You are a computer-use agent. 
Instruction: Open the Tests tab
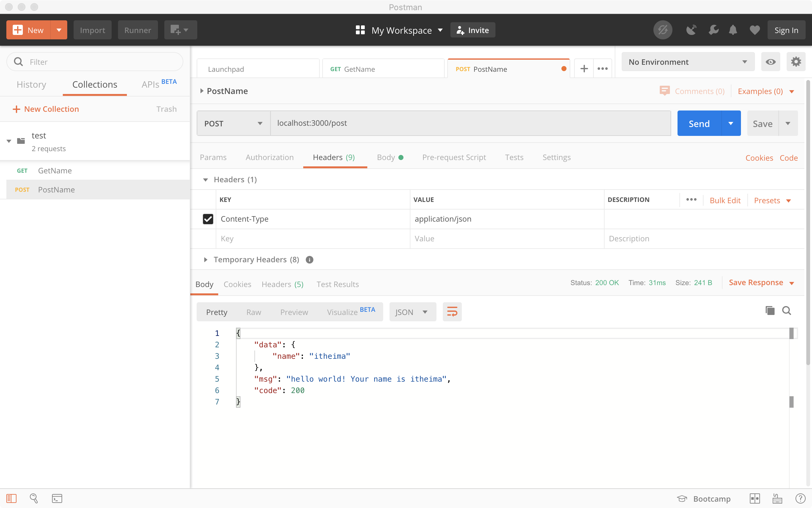(x=514, y=157)
